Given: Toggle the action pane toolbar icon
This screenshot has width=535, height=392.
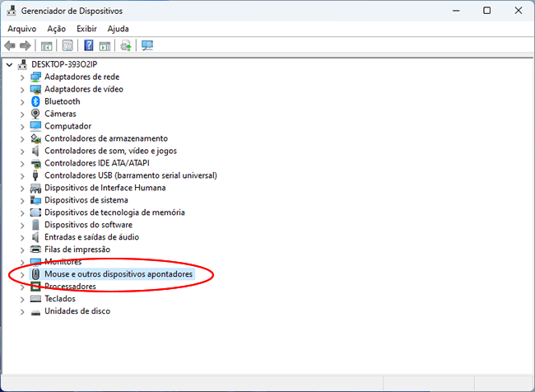Looking at the screenshot, I should (105, 45).
